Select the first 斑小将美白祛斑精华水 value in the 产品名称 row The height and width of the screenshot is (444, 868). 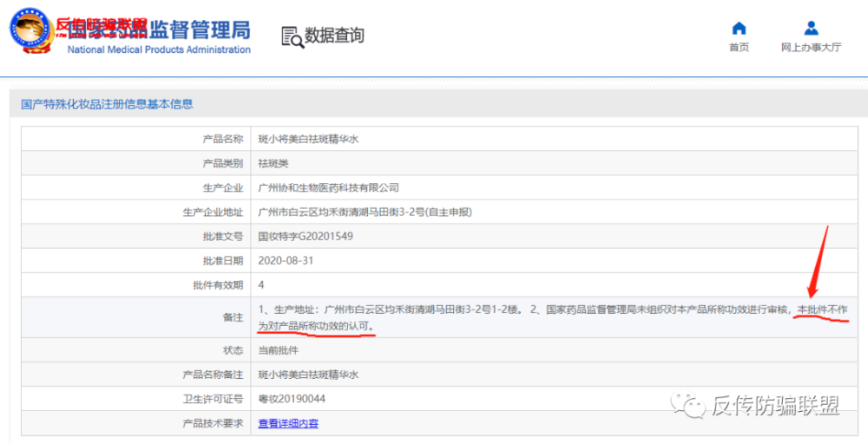(308, 140)
